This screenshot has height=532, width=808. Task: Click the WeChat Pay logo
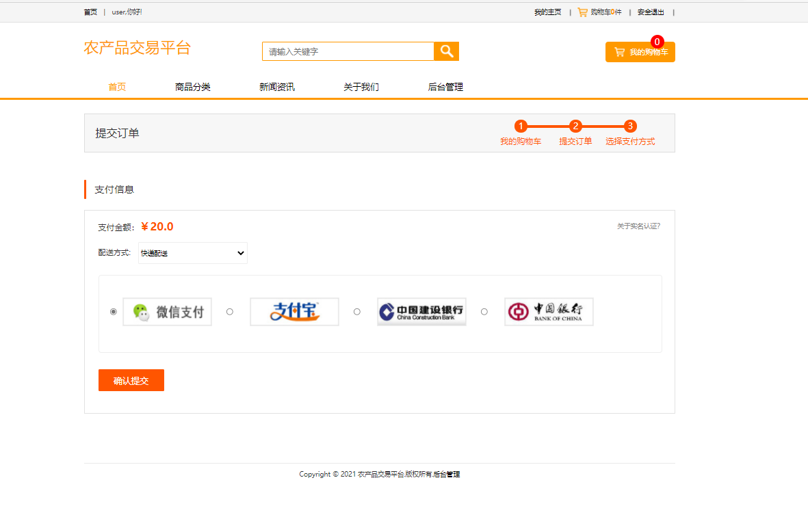tap(168, 312)
